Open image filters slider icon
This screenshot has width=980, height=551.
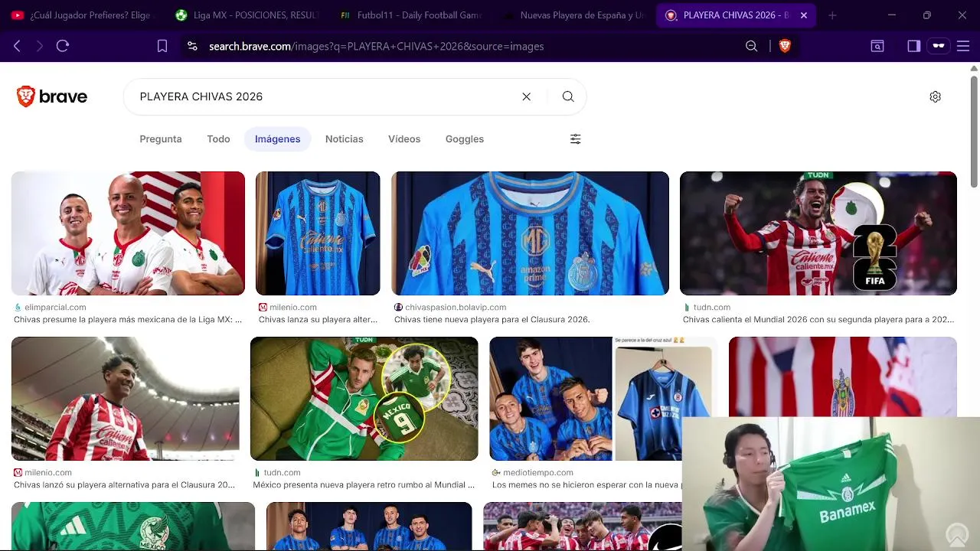pyautogui.click(x=576, y=139)
